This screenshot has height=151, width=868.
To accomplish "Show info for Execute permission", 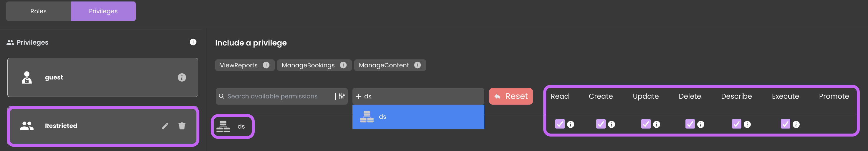I will tap(796, 124).
